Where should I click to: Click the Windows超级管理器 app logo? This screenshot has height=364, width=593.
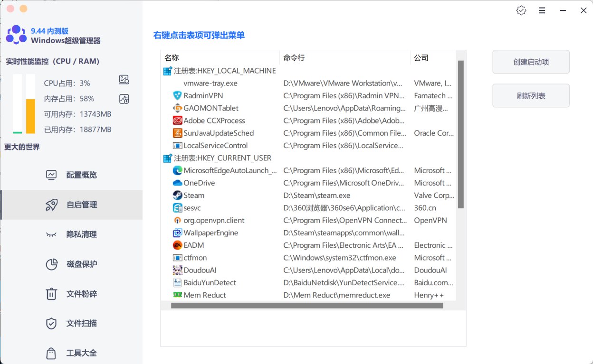(x=16, y=35)
